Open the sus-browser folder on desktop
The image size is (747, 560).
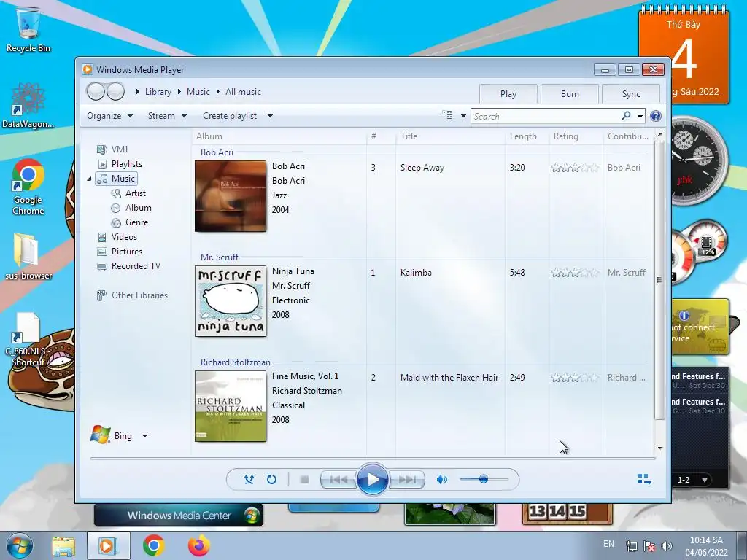pyautogui.click(x=28, y=256)
